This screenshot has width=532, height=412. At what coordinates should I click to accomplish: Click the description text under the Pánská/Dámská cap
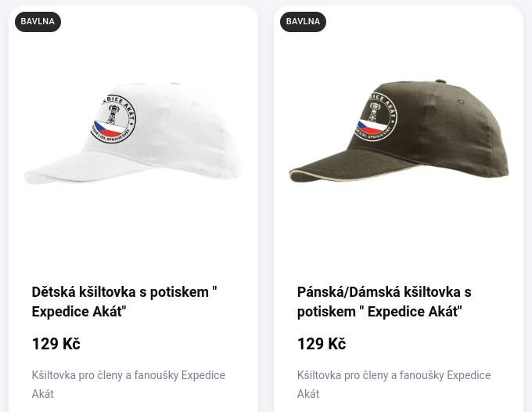point(394,385)
